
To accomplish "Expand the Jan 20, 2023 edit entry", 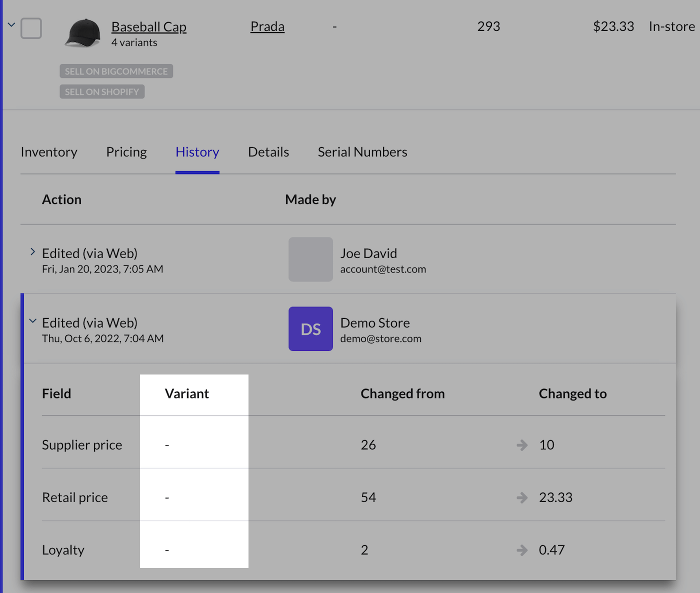I will (x=32, y=252).
